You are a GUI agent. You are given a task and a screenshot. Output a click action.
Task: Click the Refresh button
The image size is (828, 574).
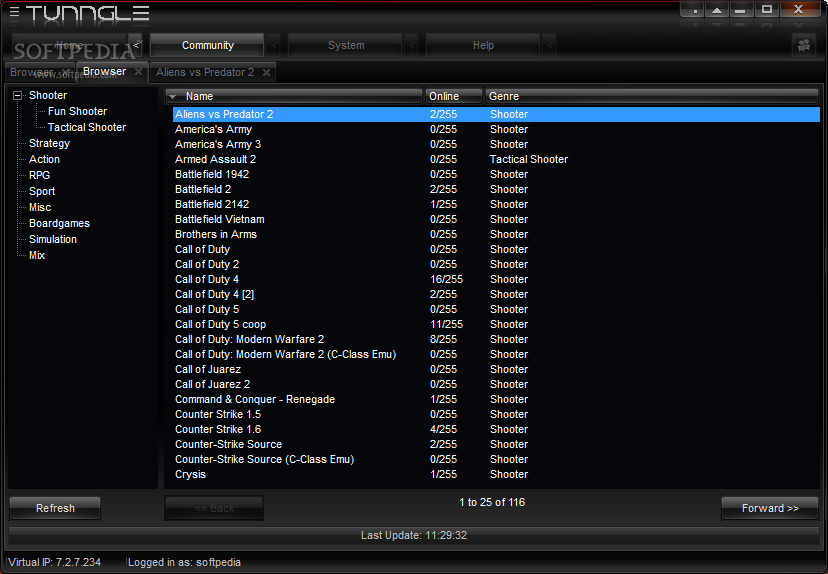[55, 508]
